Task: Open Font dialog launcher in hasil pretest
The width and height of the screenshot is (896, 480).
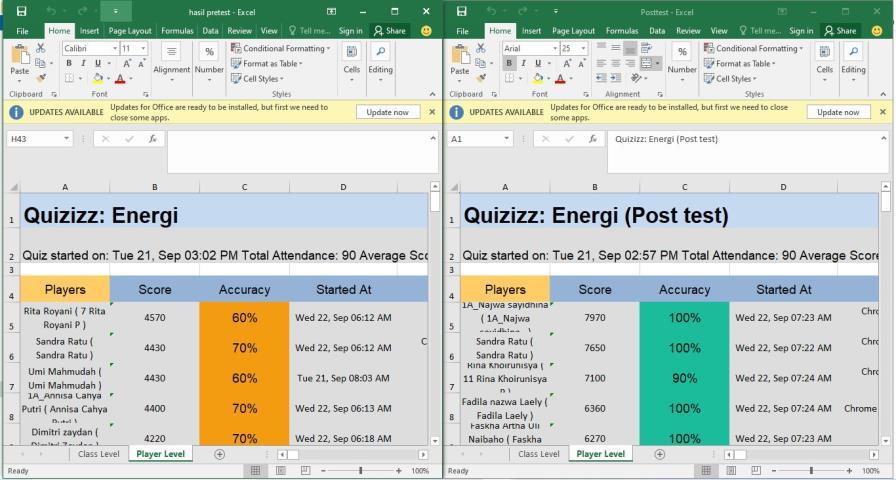Action: 146,94
